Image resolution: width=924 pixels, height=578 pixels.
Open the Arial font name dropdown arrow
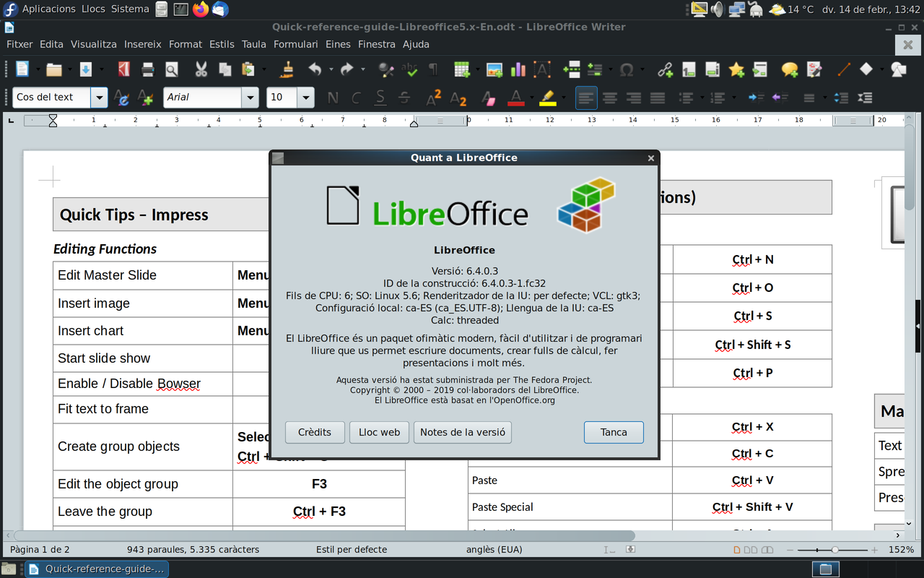pyautogui.click(x=250, y=98)
